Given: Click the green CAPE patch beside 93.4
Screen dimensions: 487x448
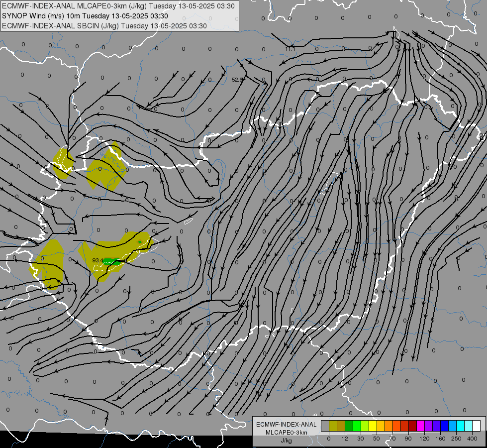Looking at the screenshot, I should pyautogui.click(x=112, y=261).
